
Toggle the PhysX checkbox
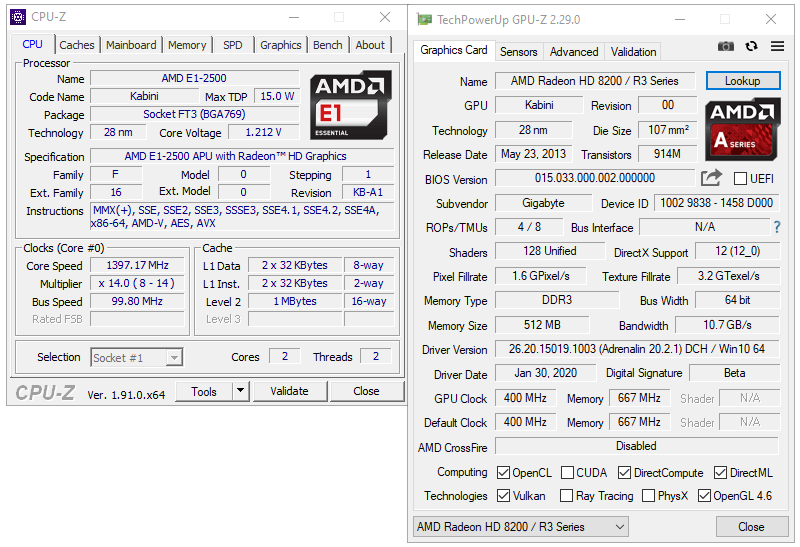648,495
